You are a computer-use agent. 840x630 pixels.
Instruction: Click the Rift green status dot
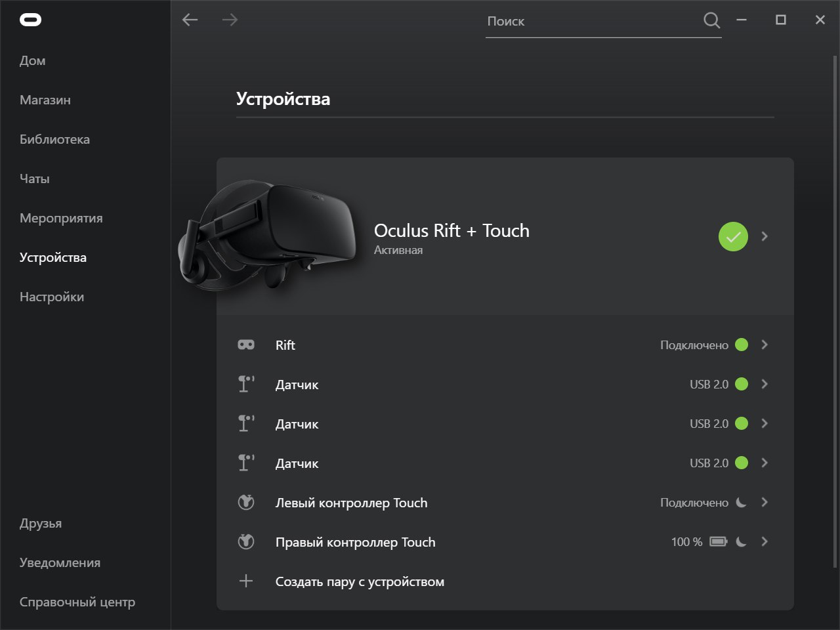pyautogui.click(x=742, y=345)
